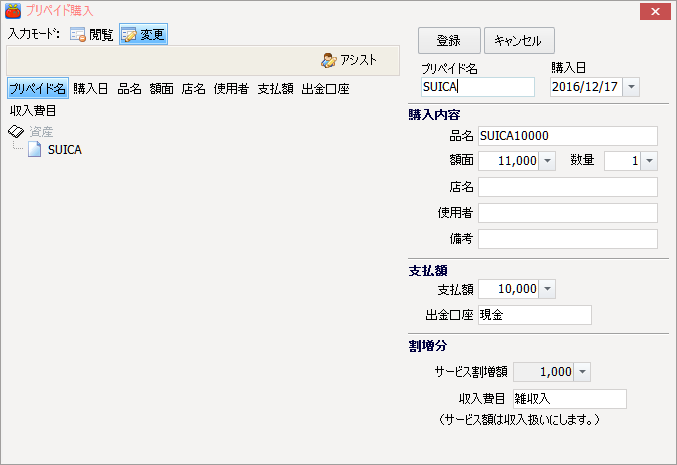Click the empty 備考 field
Image resolution: width=677 pixels, height=465 pixels.
coord(568,239)
